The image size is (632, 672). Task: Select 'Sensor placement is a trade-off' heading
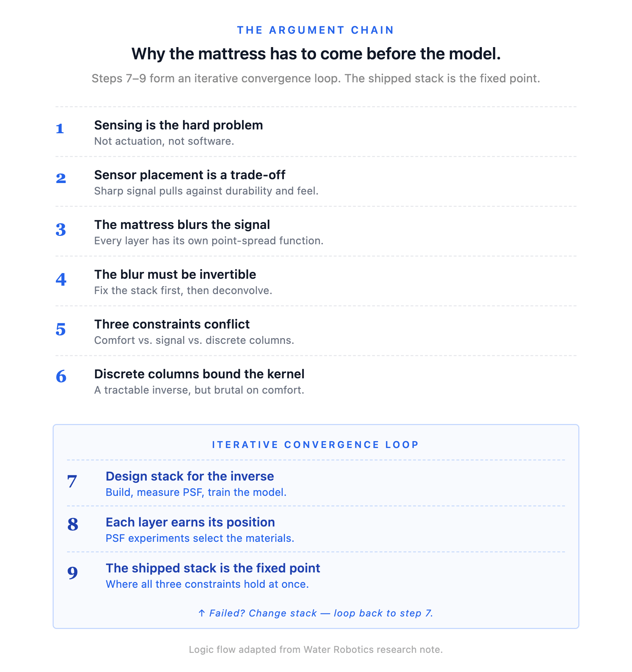point(190,175)
